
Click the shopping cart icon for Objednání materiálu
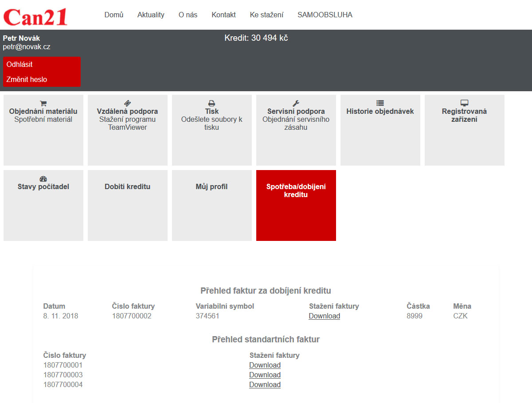point(43,103)
